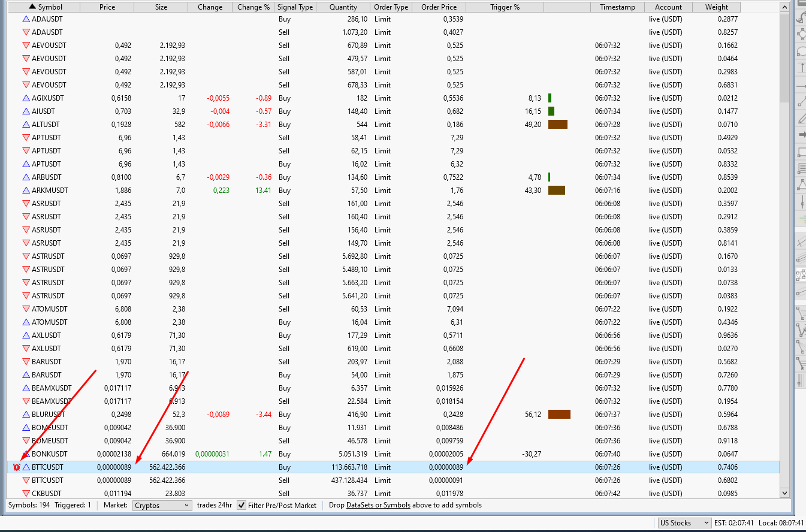This screenshot has width=806, height=532.
Task: Sort by the Trigger % column header
Action: (x=505, y=7)
